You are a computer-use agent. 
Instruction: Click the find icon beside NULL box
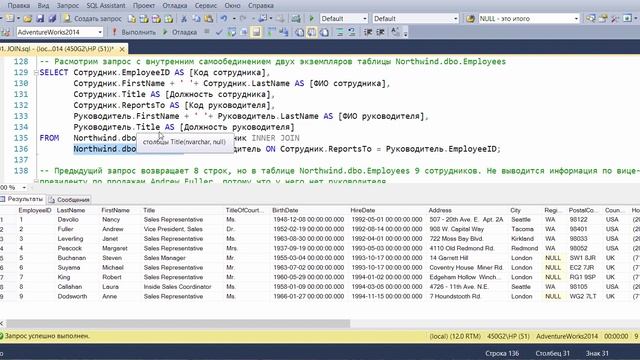coord(470,18)
